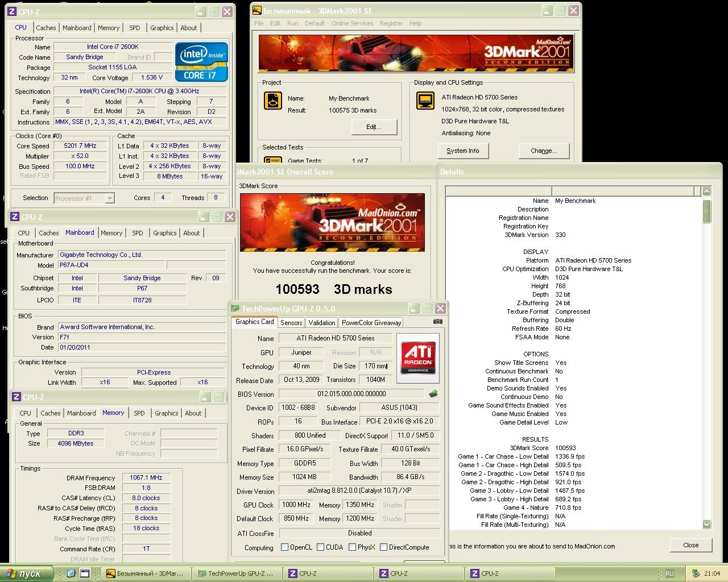Screen dimensions: 728x582
Task: Enable the PhysX checkbox in GPU-Z
Action: point(353,547)
